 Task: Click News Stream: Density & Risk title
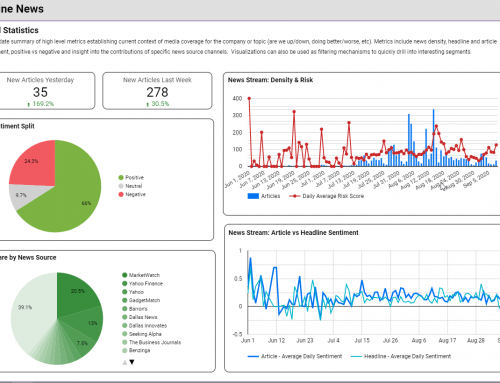[x=270, y=80]
